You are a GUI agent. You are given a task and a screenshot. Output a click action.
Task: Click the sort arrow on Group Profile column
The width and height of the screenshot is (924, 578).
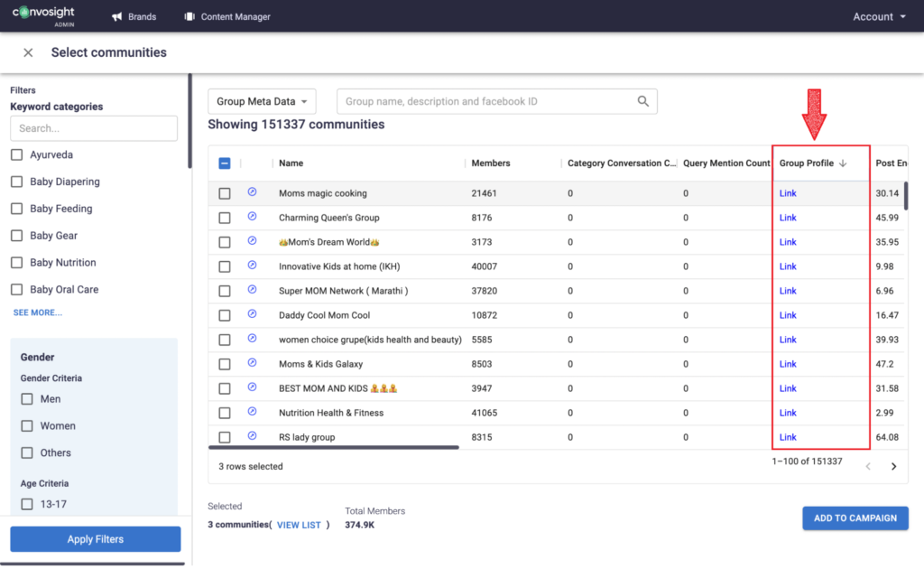(x=844, y=163)
